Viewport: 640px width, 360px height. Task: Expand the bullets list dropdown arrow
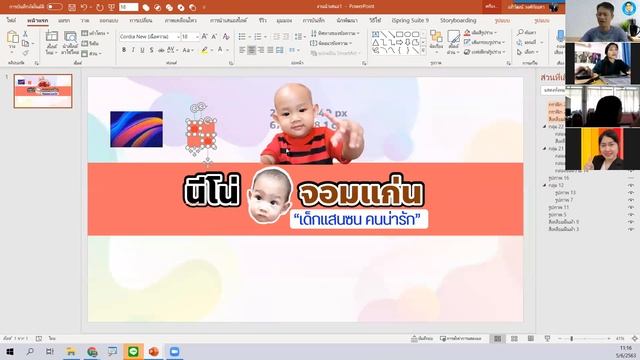pos(249,37)
